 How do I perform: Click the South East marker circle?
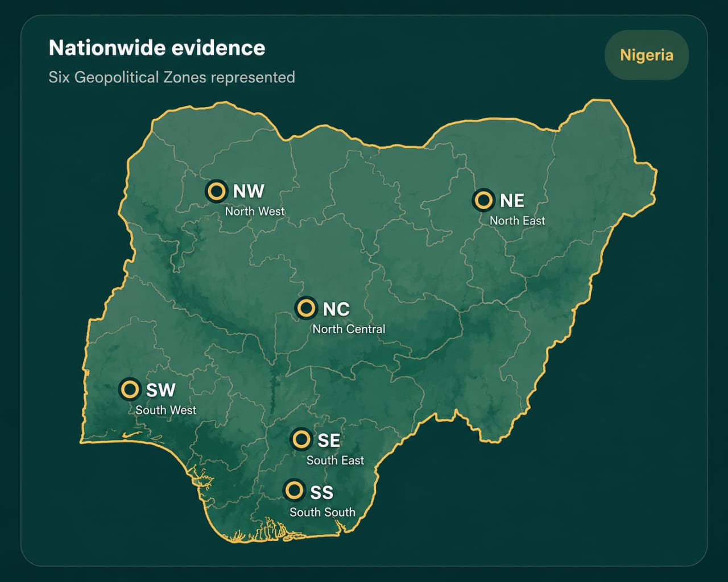301,439
